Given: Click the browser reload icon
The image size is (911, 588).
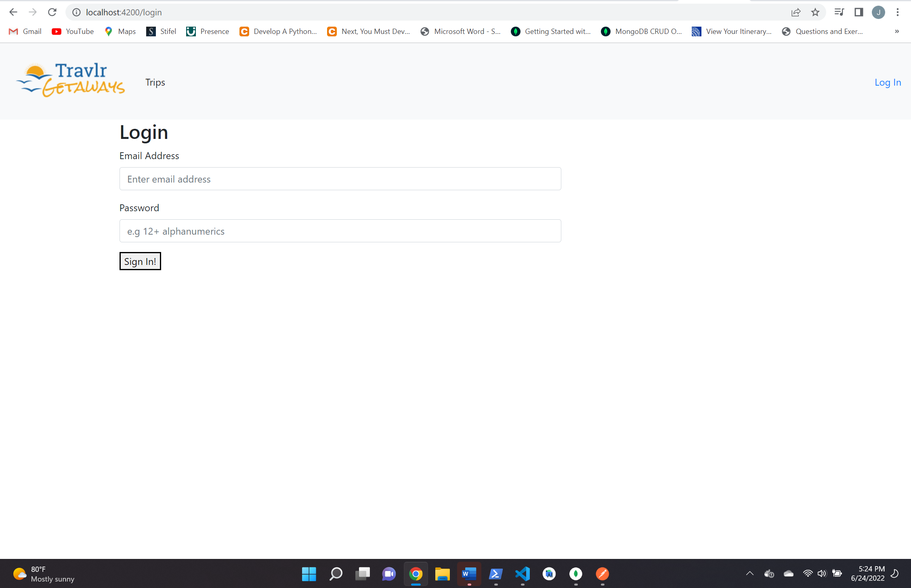Looking at the screenshot, I should tap(52, 12).
